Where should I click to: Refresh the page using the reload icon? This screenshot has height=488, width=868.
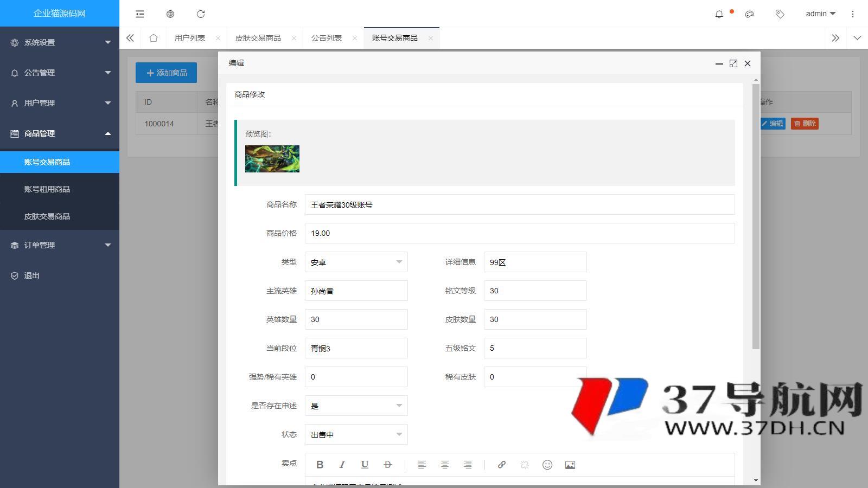click(201, 14)
